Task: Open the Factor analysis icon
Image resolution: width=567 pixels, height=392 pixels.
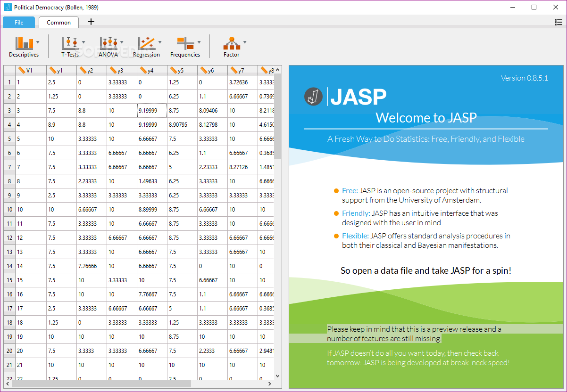Action: pyautogui.click(x=231, y=43)
